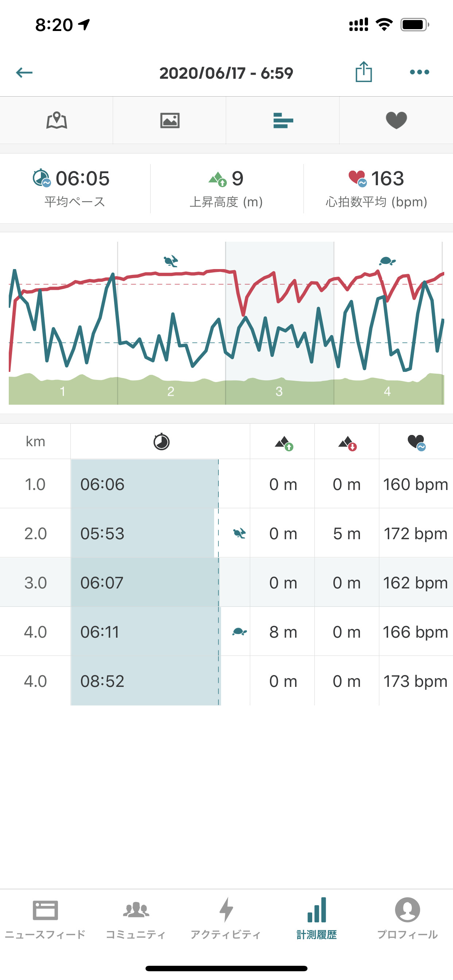This screenshot has width=453, height=980.
Task: Switch to the photos tab
Action: coord(170,121)
